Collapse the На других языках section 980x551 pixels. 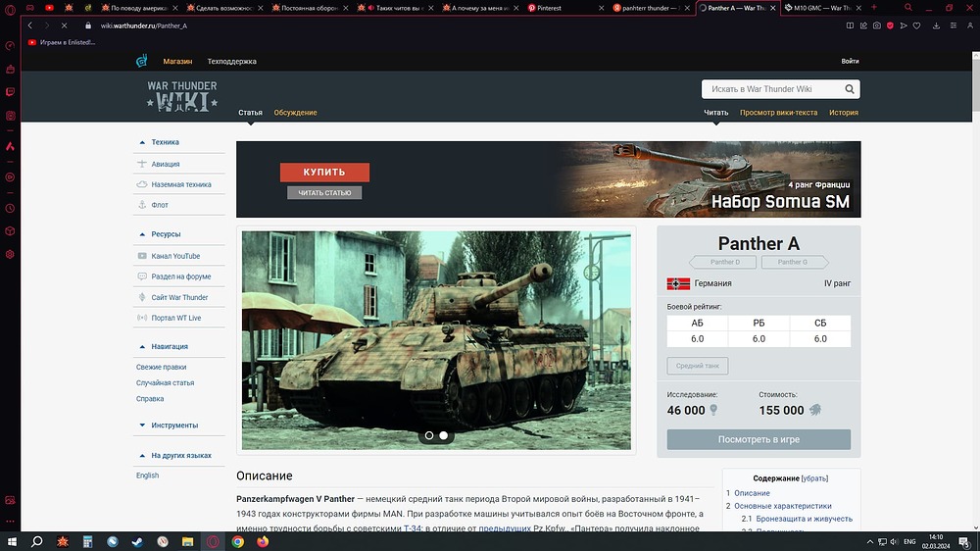coord(142,455)
